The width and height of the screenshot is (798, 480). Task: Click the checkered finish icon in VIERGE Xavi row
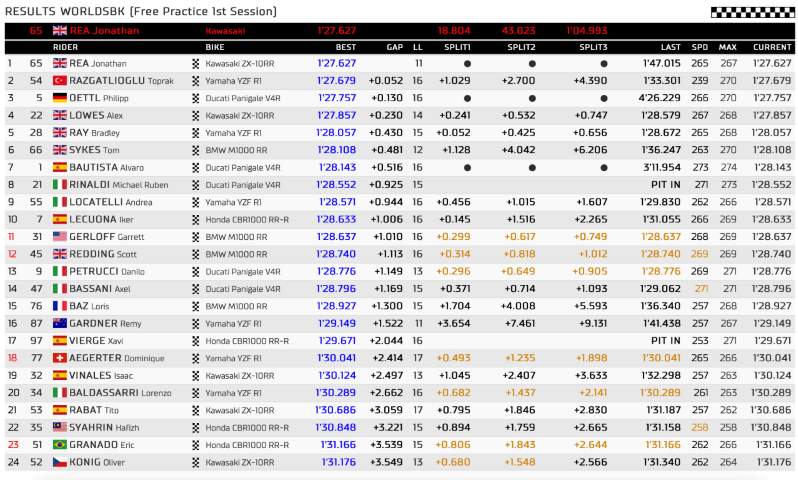(x=195, y=341)
